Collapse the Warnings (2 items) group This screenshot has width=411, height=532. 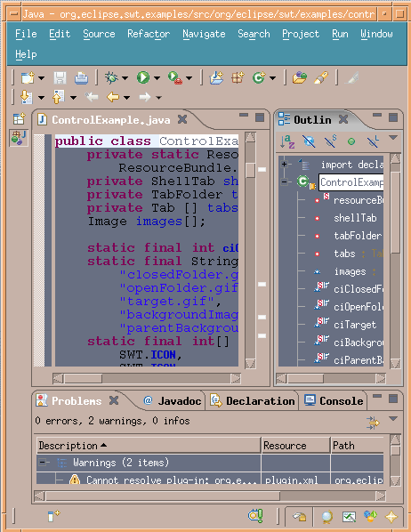[42, 462]
